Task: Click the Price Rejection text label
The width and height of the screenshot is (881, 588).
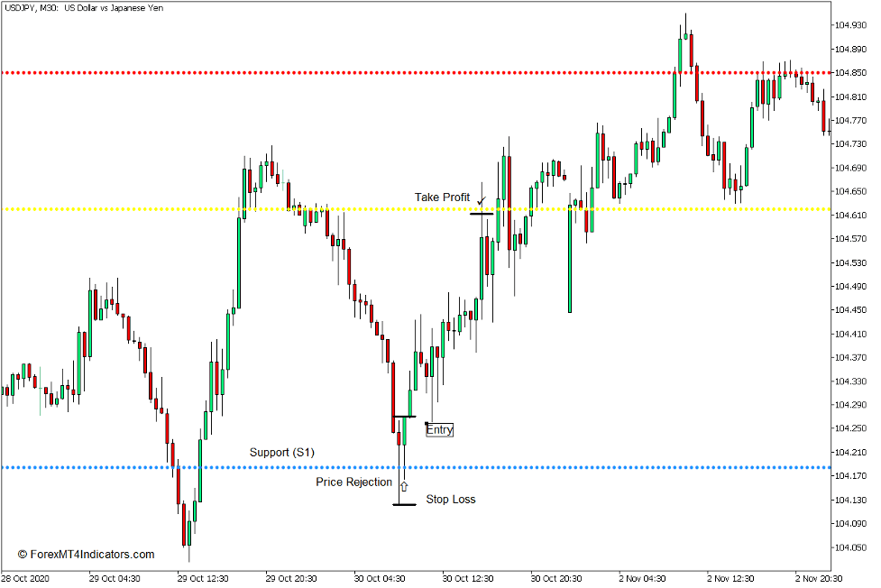Action: (x=353, y=483)
